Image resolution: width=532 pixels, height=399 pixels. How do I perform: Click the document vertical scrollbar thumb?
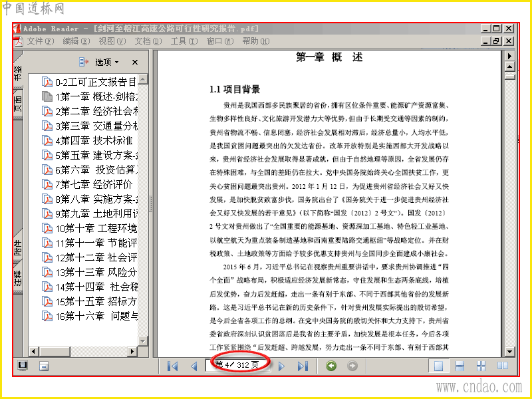point(509,76)
